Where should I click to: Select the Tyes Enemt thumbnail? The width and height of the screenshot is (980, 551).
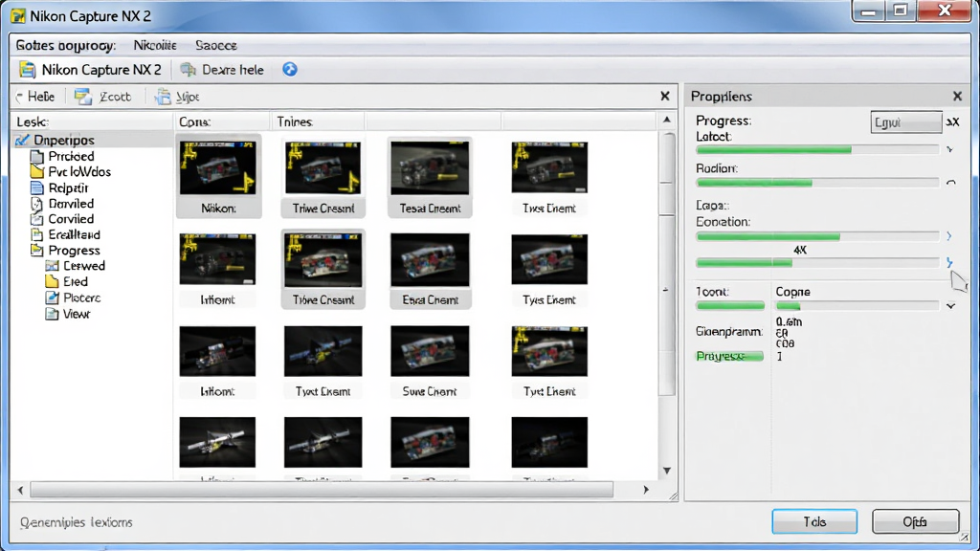coord(549,269)
